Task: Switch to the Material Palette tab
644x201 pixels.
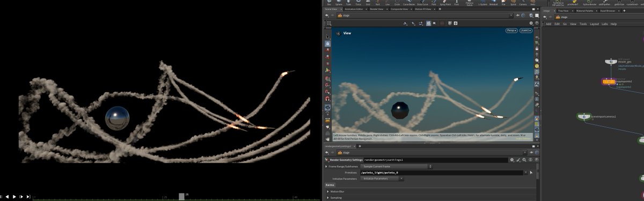Action: pyautogui.click(x=585, y=11)
